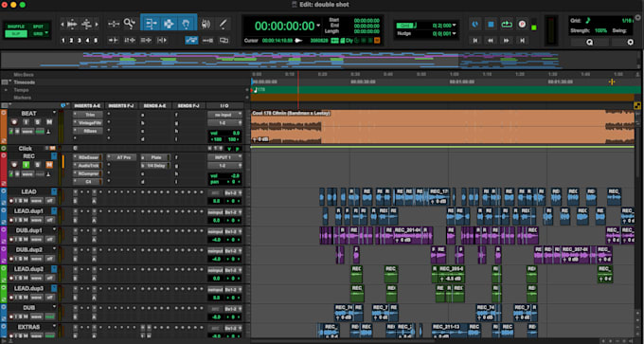Solo the REC track
This screenshot has width=644, height=344.
[x=38, y=165]
